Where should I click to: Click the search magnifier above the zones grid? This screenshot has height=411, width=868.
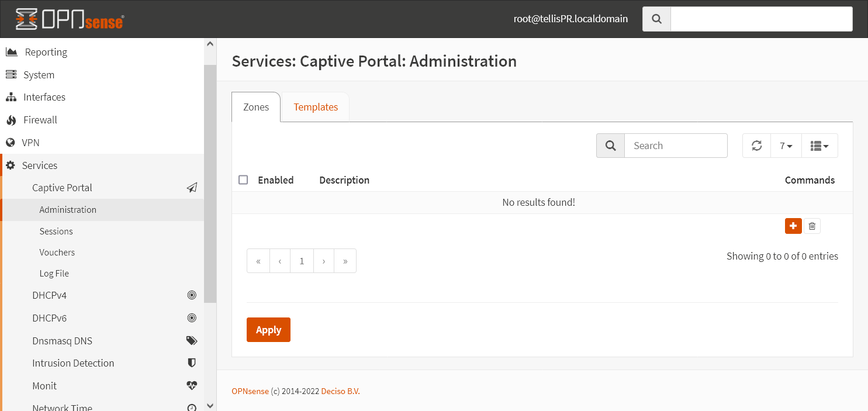610,145
